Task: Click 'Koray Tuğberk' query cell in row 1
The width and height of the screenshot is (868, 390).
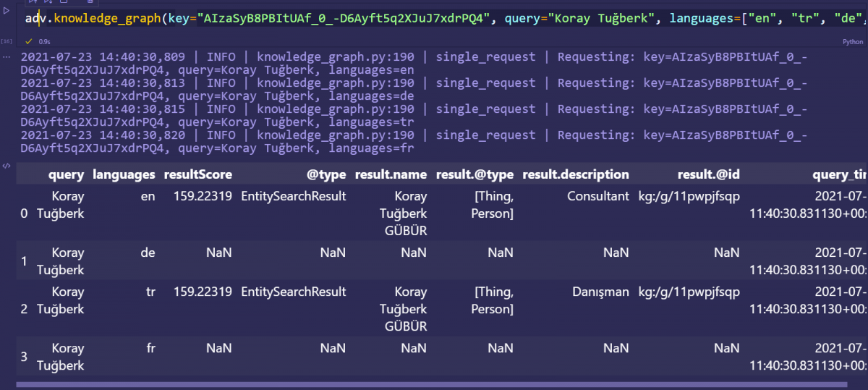Action: click(x=61, y=261)
